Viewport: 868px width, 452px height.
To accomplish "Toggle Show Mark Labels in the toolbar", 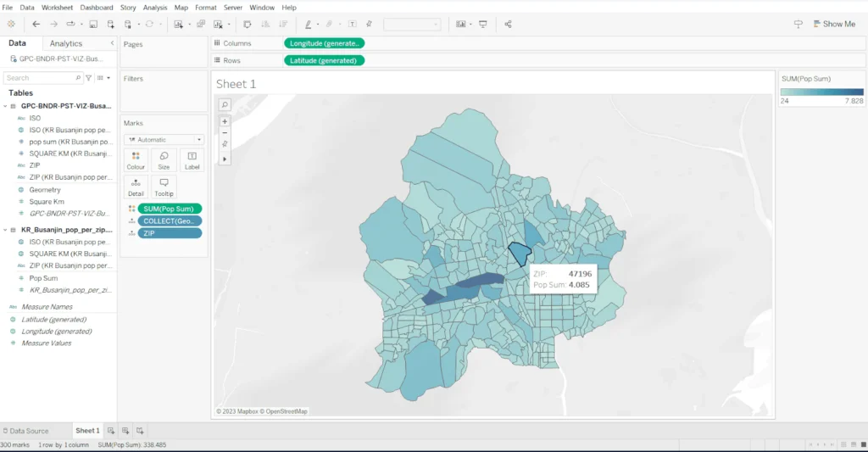I will tap(353, 24).
